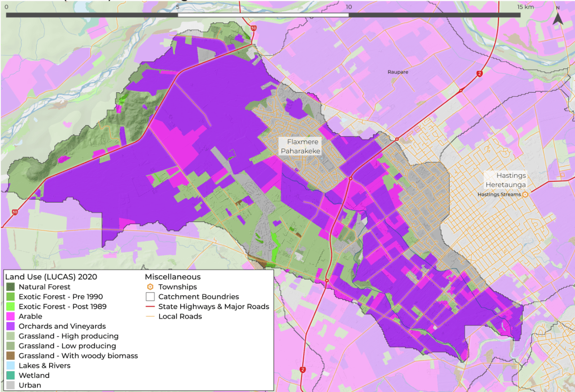
Task: Pick the Arable magenta legend swatch
Action: click(11, 316)
